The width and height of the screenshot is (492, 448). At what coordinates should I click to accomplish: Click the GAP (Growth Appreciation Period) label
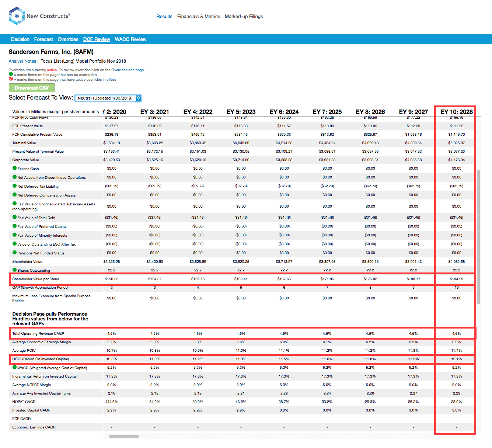[40, 288]
